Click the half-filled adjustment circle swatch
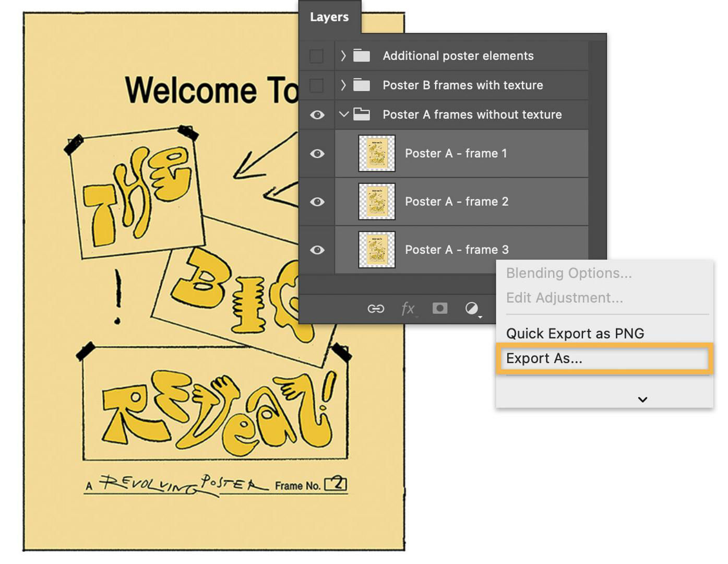The height and width of the screenshot is (564, 728). pyautogui.click(x=471, y=308)
